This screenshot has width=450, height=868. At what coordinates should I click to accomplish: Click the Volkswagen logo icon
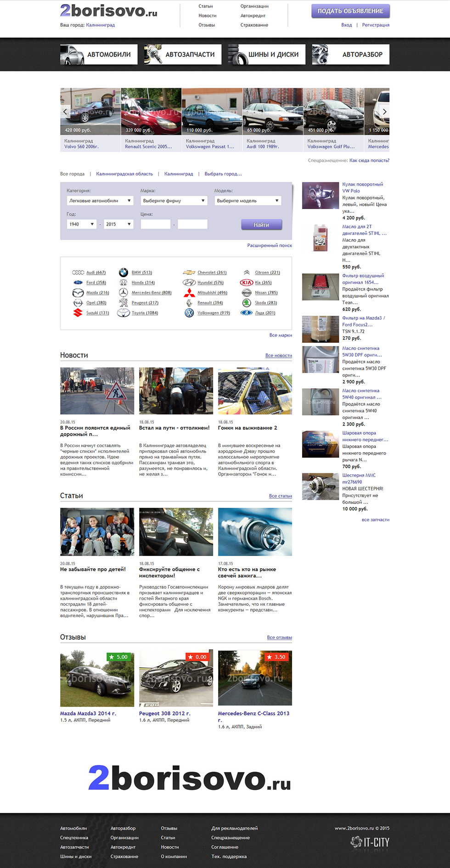[x=189, y=313]
